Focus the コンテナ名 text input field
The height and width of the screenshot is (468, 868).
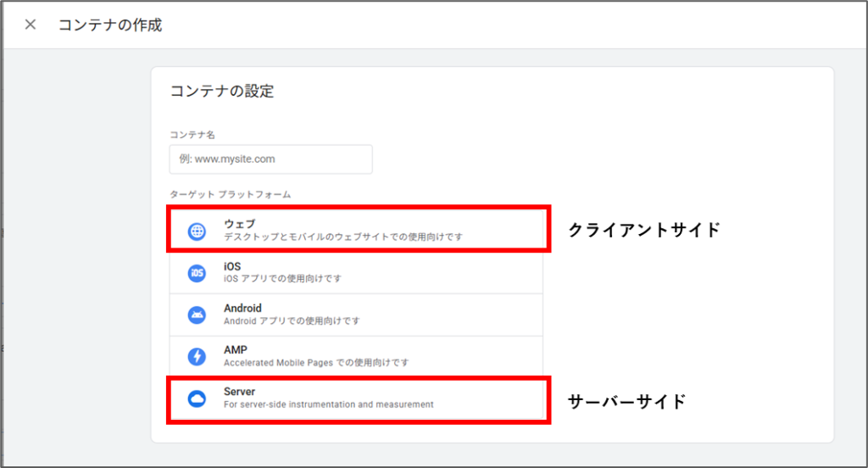point(270,159)
